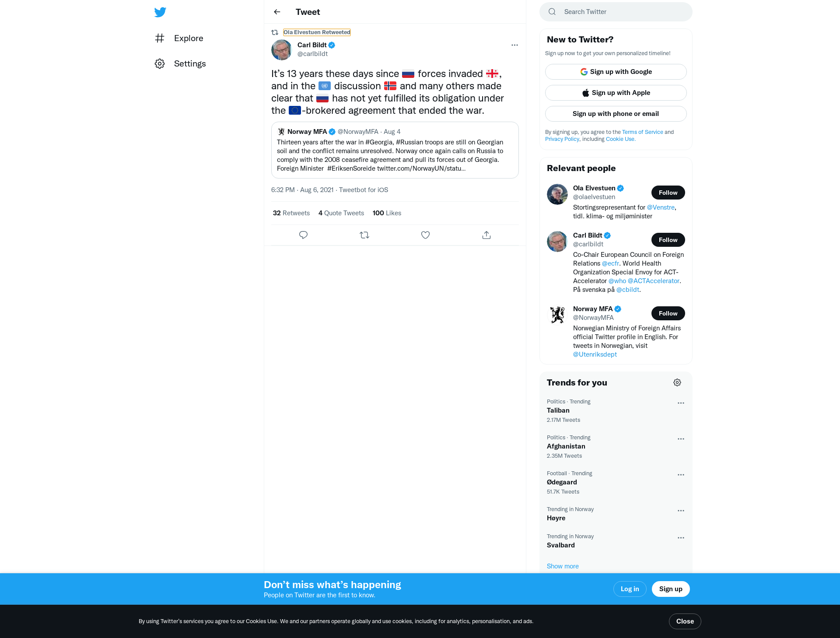Image resolution: width=840 pixels, height=638 pixels.
Task: Open the Terms of Service link
Action: (x=643, y=132)
